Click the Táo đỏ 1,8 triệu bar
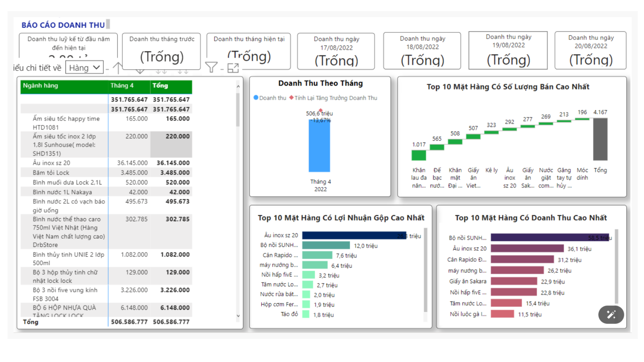The height and width of the screenshot is (362, 644). tap(306, 314)
